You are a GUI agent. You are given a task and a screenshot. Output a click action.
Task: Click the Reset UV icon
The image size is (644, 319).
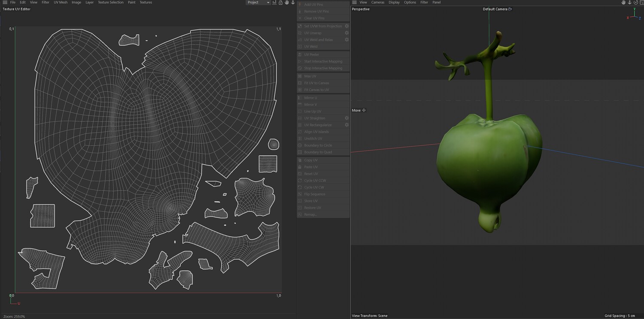pyautogui.click(x=300, y=174)
